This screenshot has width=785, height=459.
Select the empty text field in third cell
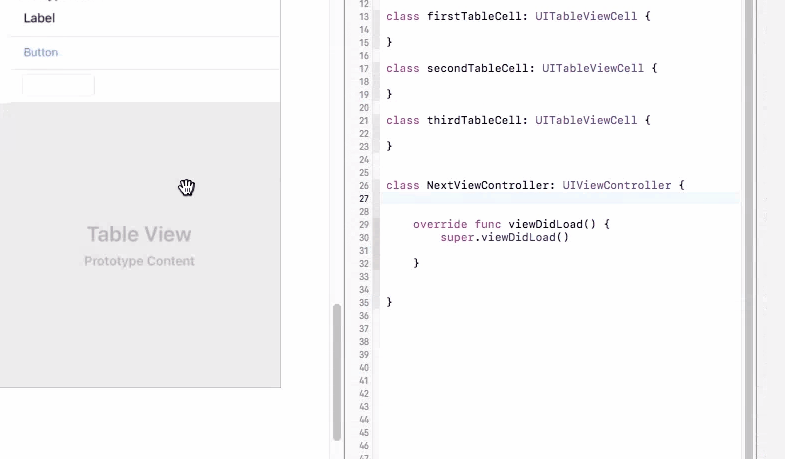coord(58,85)
